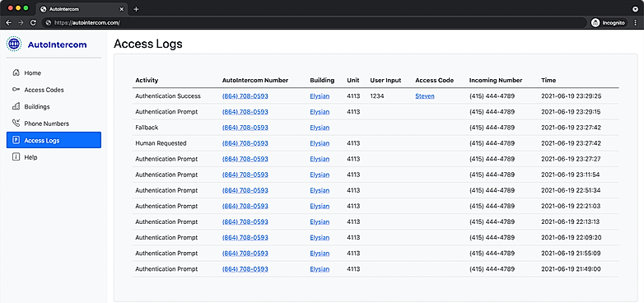Open Home in the sidebar
Image resolution: width=644 pixels, height=303 pixels.
click(54, 72)
